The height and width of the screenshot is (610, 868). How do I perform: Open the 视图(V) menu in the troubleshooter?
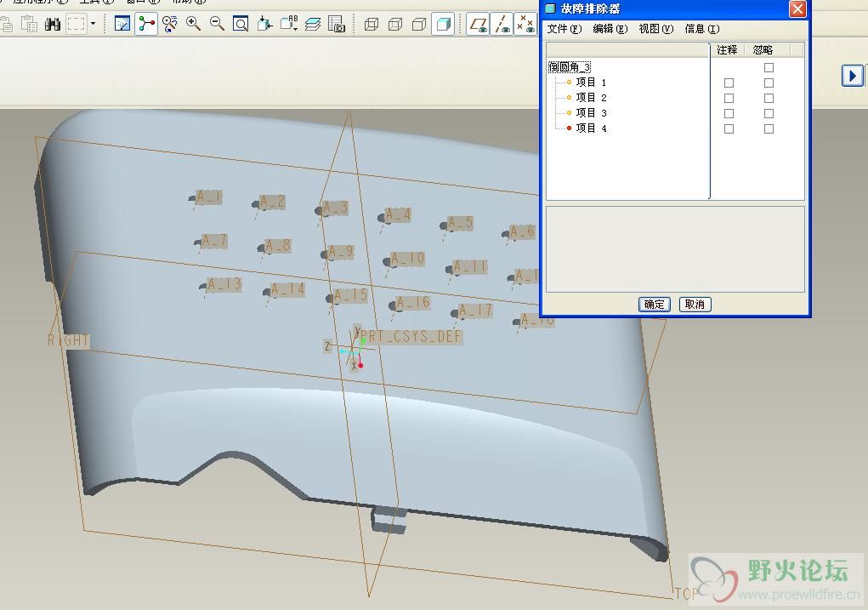coord(656,29)
